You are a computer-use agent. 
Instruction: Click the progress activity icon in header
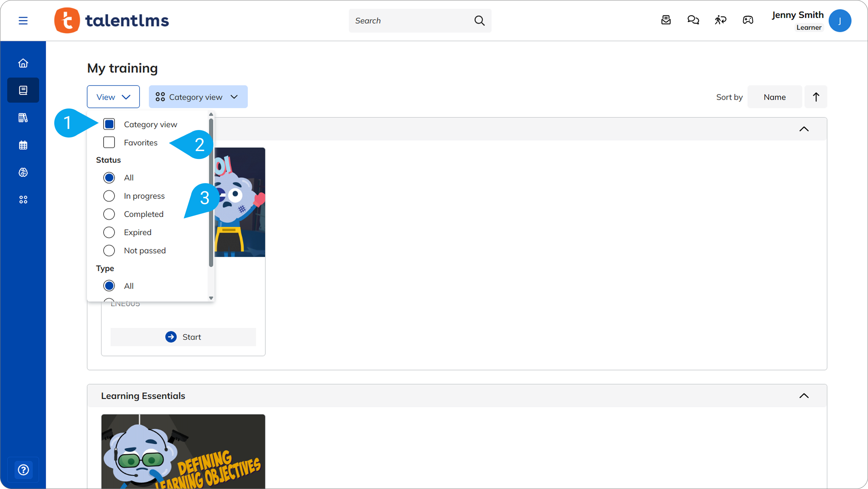720,20
